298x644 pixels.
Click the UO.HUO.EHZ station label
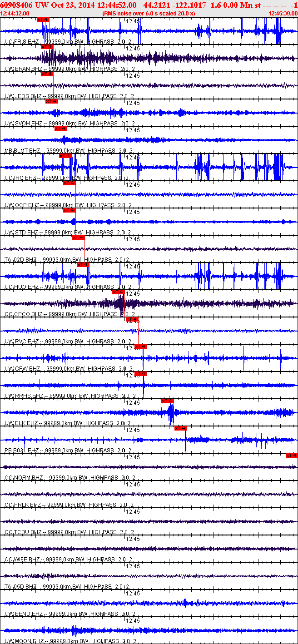point(21,287)
